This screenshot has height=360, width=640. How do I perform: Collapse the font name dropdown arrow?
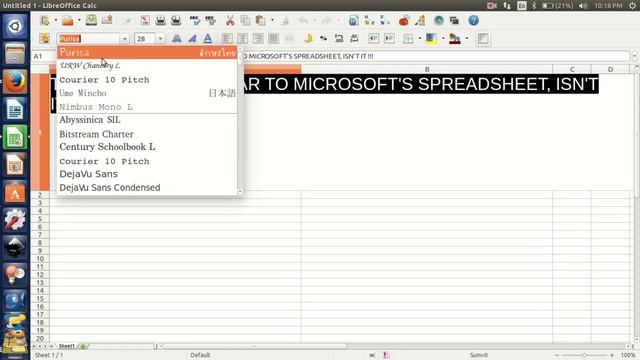click(124, 39)
